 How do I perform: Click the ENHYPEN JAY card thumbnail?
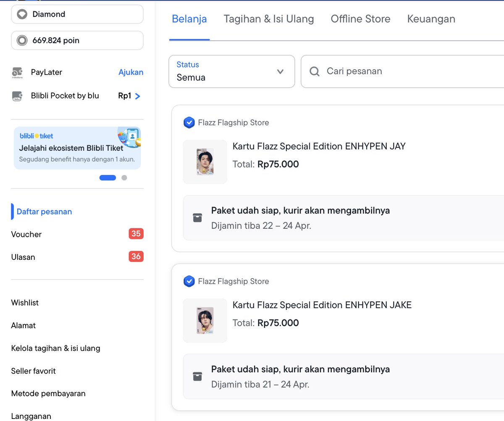tap(205, 162)
